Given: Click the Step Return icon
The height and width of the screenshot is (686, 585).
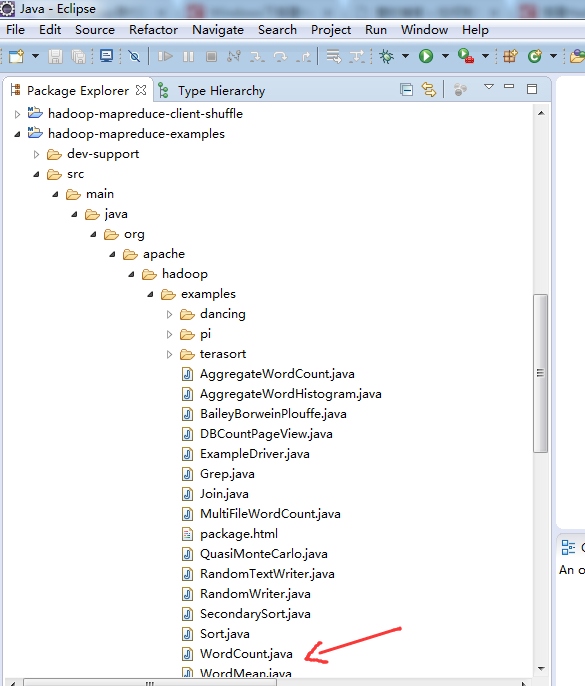Looking at the screenshot, I should [x=304, y=56].
